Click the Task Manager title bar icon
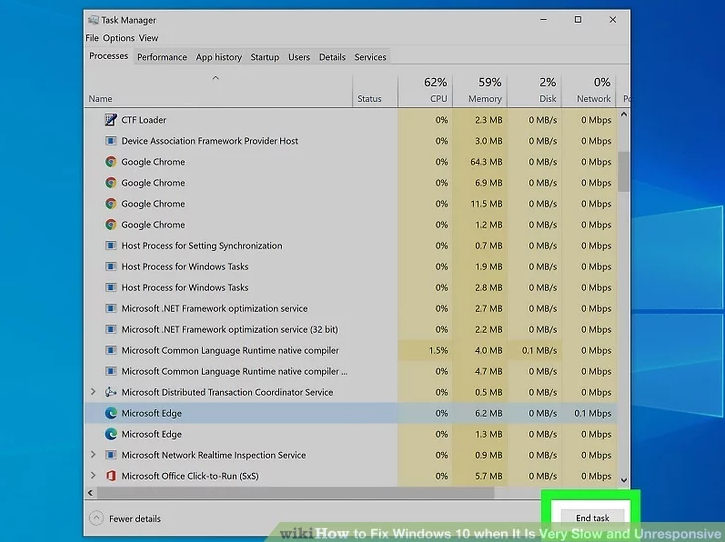 coord(93,20)
